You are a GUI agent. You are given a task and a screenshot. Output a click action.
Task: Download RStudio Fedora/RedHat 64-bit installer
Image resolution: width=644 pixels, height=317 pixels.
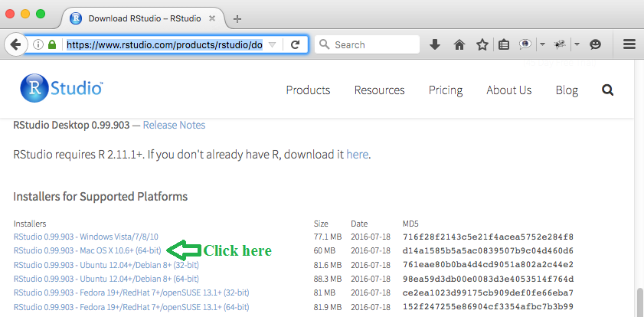click(x=132, y=307)
